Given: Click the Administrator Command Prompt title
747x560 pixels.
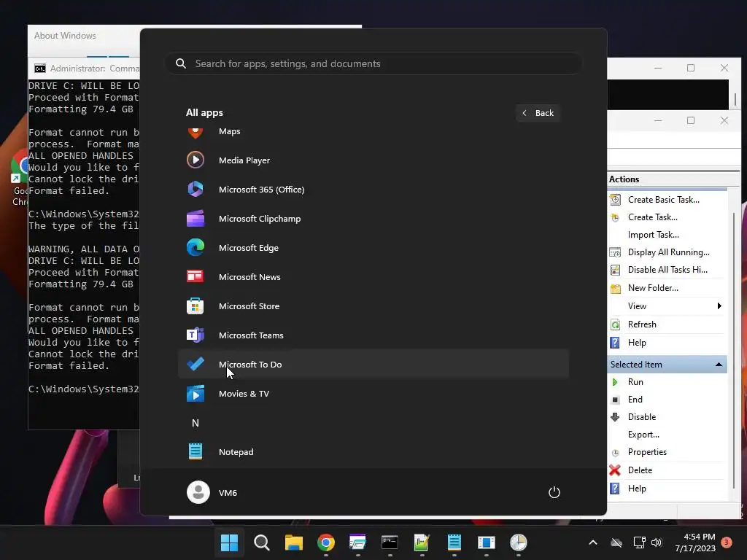Looking at the screenshot, I should point(94,69).
